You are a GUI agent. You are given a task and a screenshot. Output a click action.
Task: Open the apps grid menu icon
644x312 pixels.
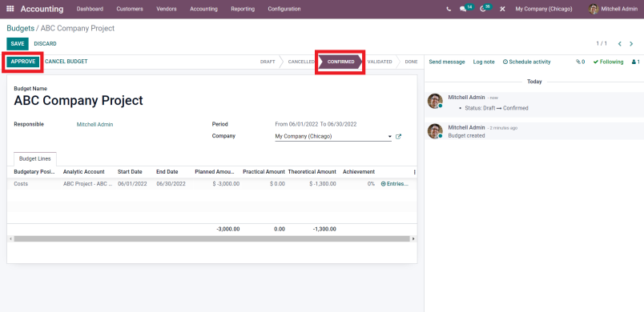click(x=10, y=9)
